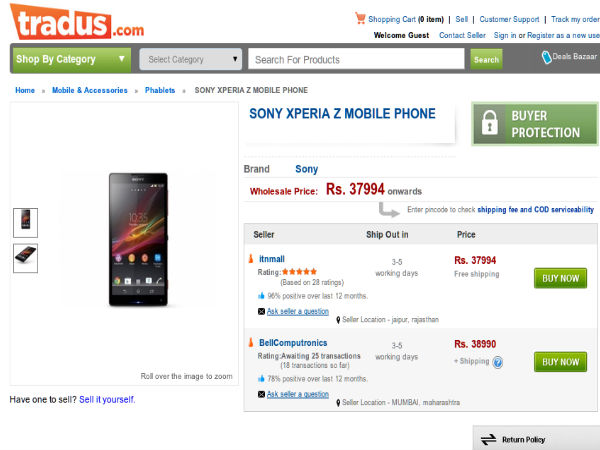
Task: Click the shopping cart icon
Action: pos(360,18)
